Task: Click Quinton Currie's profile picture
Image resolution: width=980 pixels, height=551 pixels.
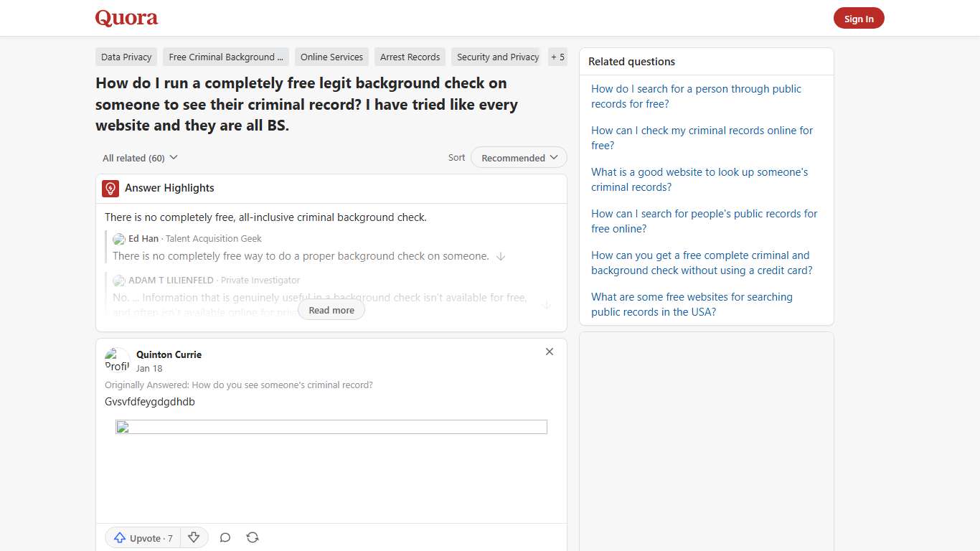Action: pyautogui.click(x=116, y=360)
